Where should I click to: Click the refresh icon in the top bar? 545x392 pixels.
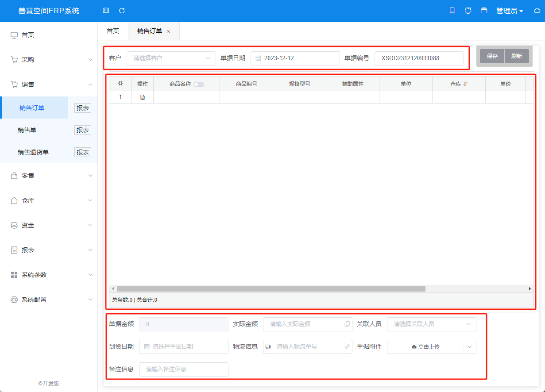coord(122,11)
